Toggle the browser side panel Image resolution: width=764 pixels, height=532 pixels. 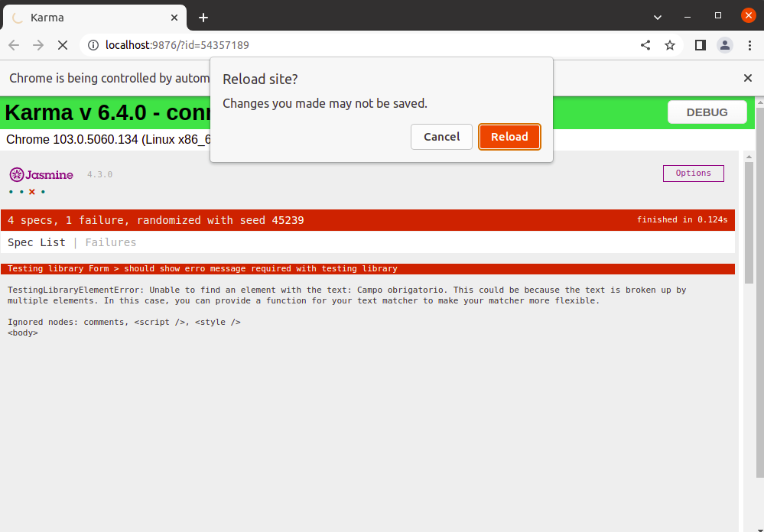(701, 45)
